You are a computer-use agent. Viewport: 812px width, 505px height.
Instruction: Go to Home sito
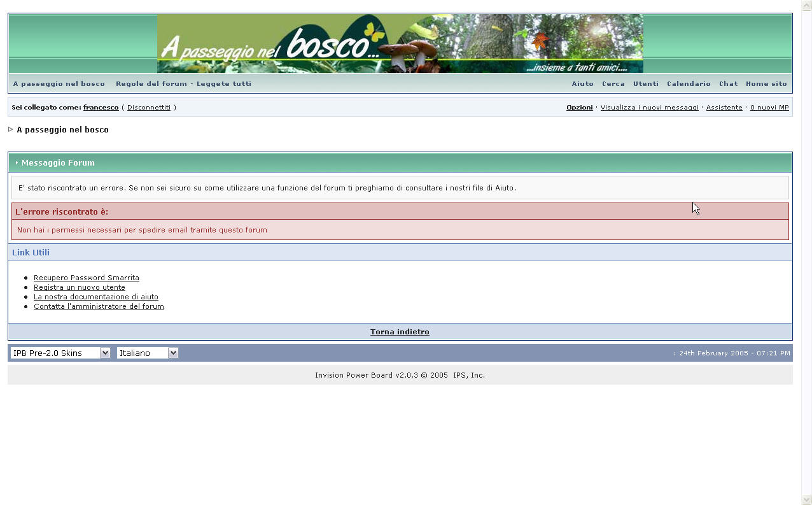pyautogui.click(x=766, y=84)
